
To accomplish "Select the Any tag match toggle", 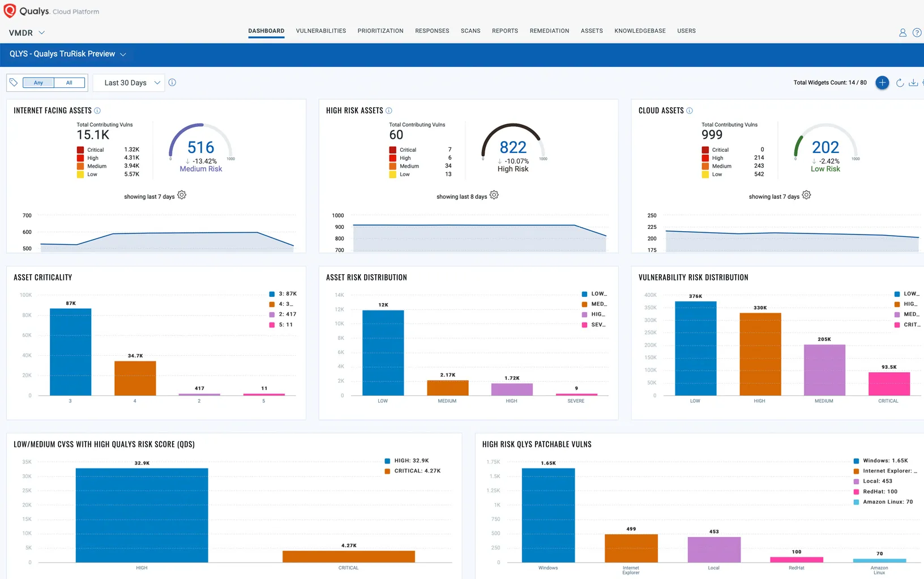I will pos(38,83).
